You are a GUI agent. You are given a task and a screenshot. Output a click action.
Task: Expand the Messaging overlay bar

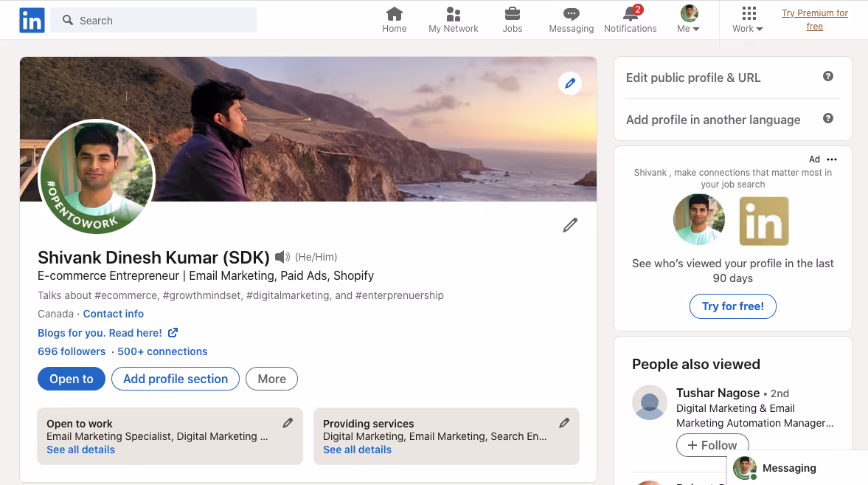click(797, 468)
